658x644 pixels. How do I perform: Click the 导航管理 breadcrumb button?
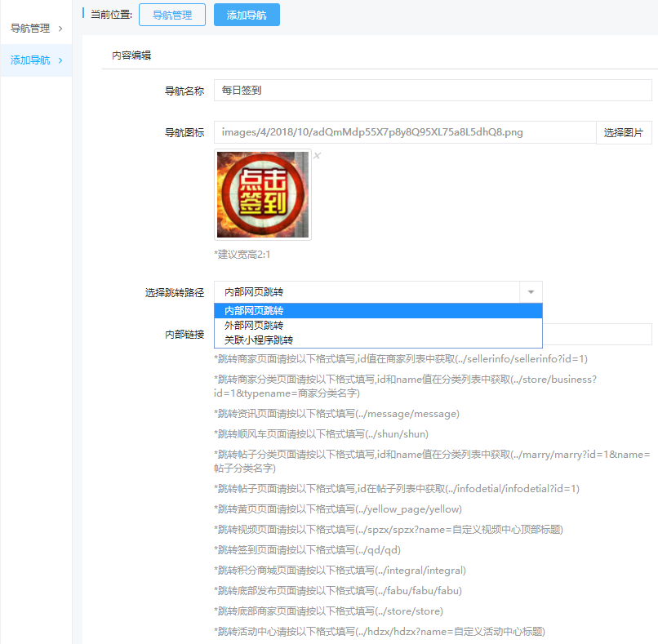pos(172,15)
